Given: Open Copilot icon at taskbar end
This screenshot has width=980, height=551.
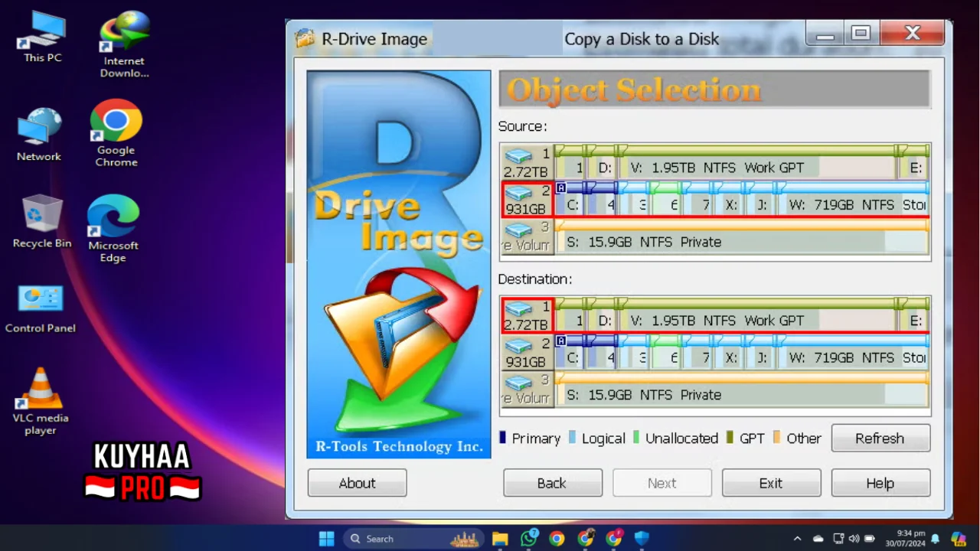Looking at the screenshot, I should 959,539.
